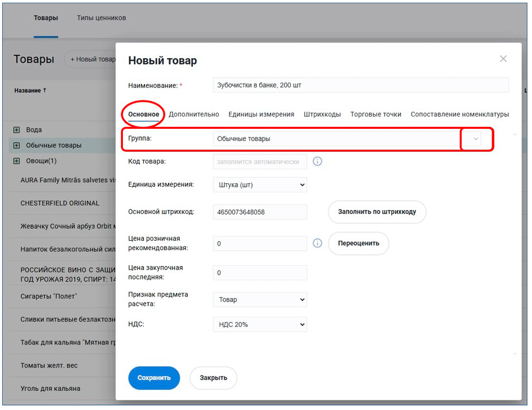Switch to Единицы измерения tab

tap(261, 114)
